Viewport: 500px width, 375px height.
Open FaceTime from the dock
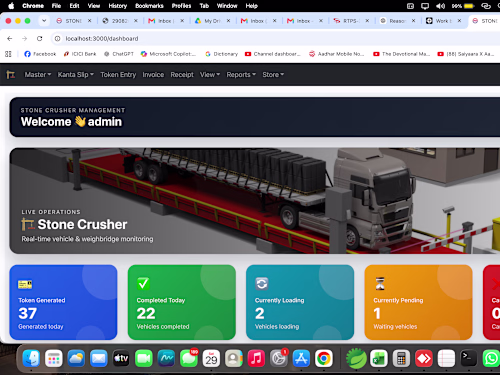(x=144, y=359)
